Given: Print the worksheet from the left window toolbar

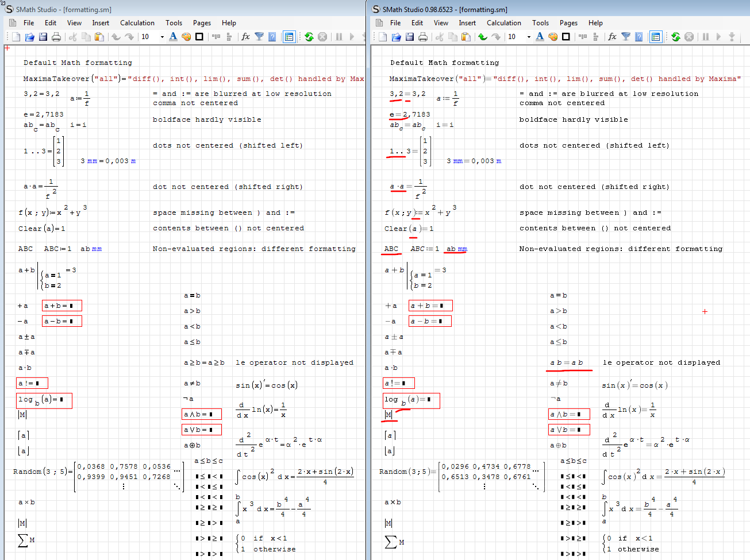Looking at the screenshot, I should coord(56,37).
